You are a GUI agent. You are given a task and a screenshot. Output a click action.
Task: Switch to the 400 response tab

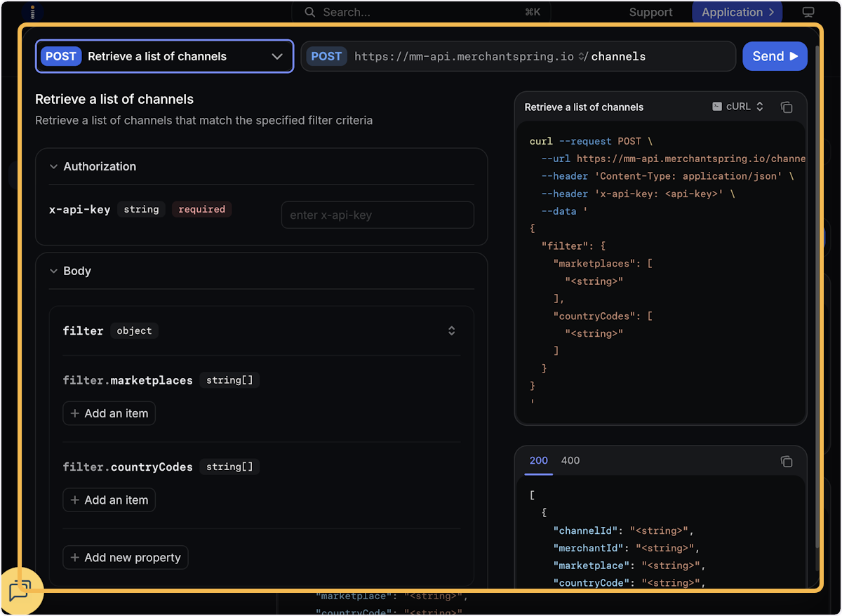[x=570, y=461]
